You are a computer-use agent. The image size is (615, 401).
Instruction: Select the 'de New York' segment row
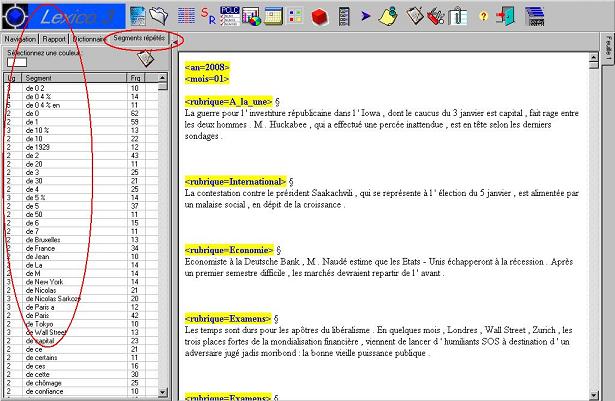coord(50,283)
